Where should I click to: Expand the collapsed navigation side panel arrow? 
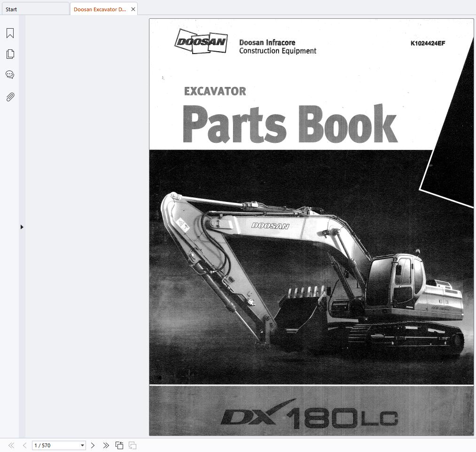[22, 227]
